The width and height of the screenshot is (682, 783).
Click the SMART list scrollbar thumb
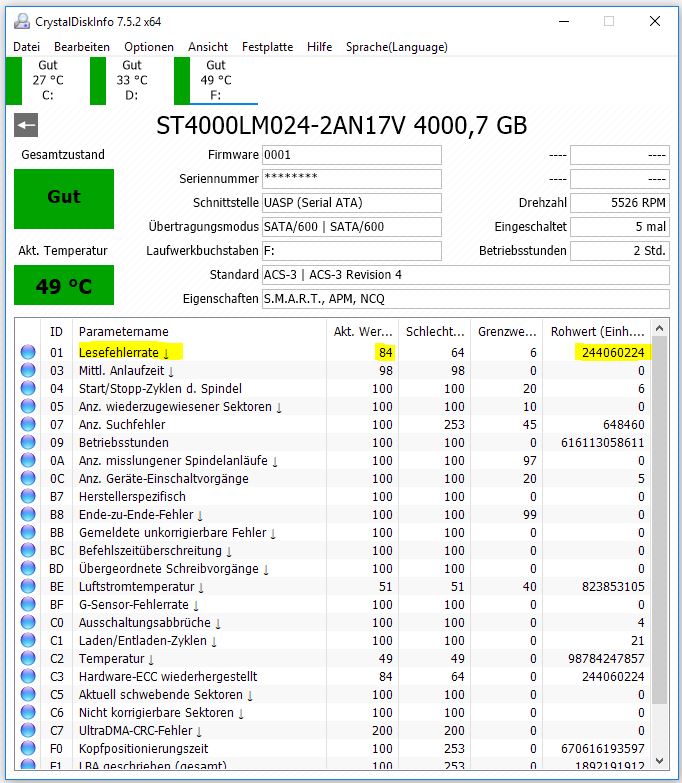coord(659,520)
